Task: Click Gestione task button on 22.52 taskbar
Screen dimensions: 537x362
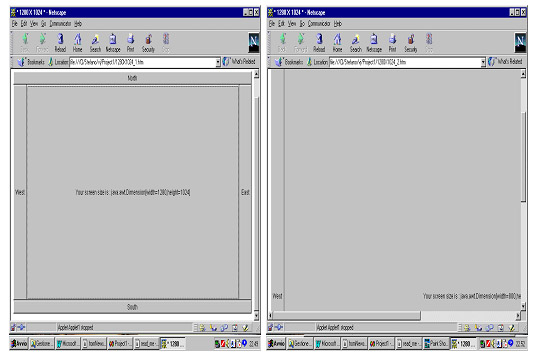Action: point(300,344)
